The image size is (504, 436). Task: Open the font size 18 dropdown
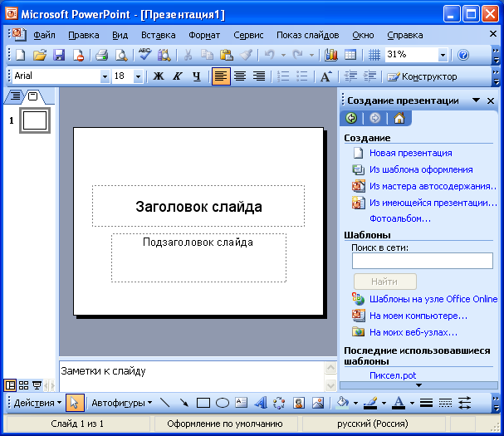[138, 77]
